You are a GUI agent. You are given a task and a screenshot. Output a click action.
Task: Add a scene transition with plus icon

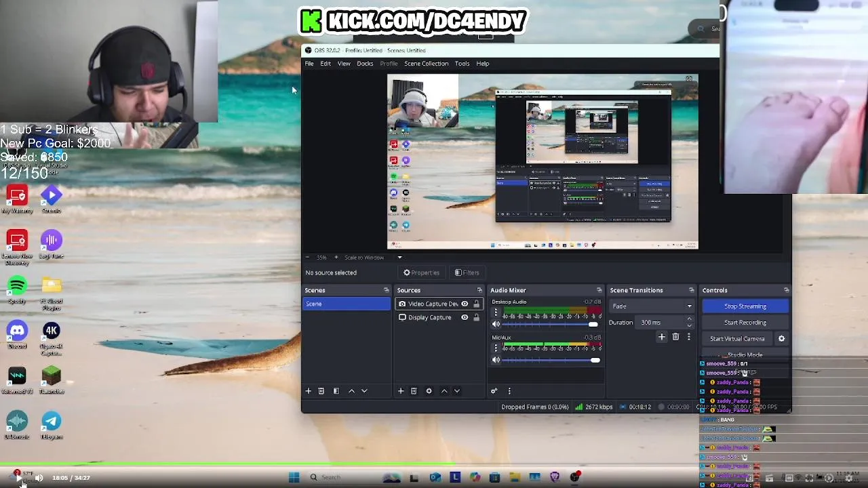(x=662, y=337)
